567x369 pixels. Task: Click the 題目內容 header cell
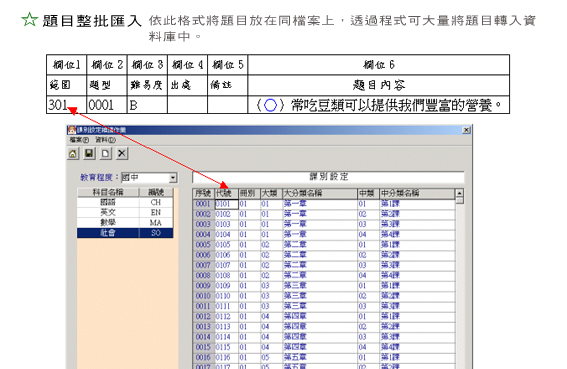379,85
